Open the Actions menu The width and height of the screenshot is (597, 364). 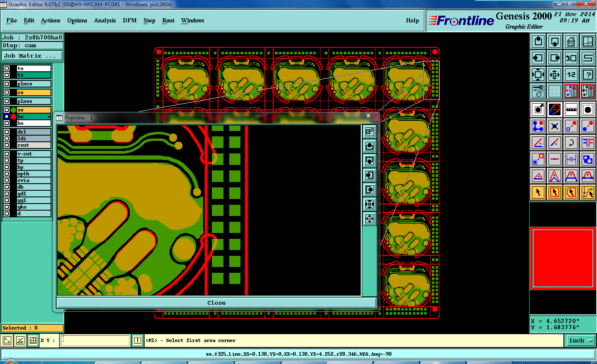pos(51,20)
